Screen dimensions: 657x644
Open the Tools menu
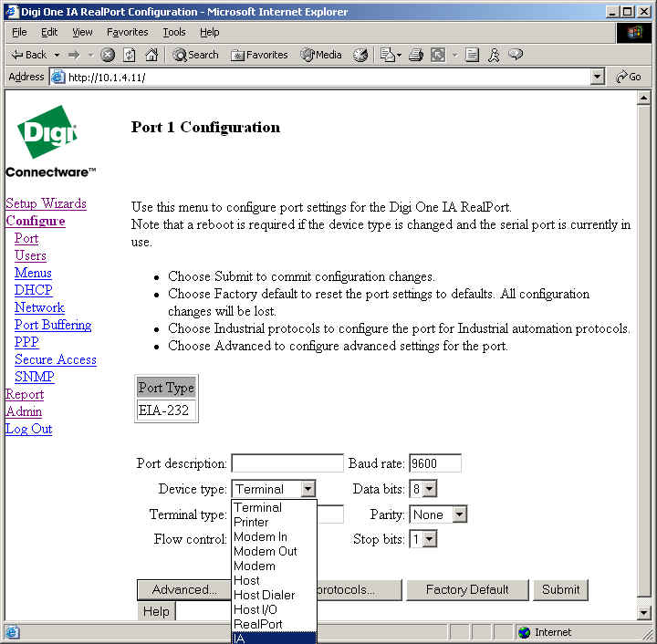(173, 32)
